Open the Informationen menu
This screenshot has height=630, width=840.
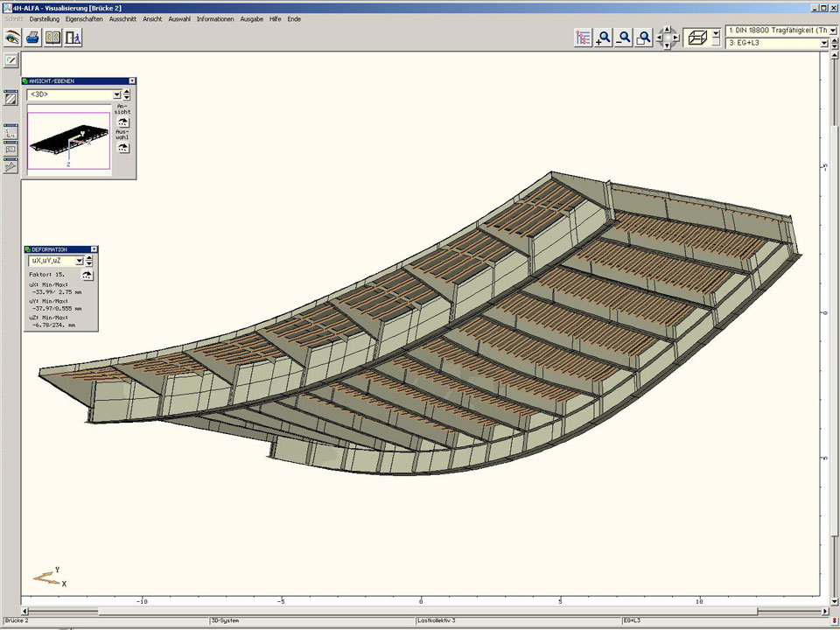pos(214,18)
